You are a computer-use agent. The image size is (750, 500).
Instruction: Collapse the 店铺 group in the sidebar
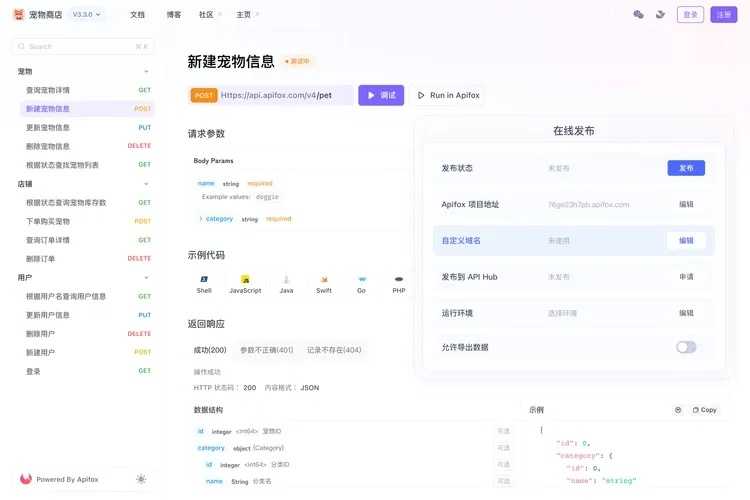click(x=146, y=184)
